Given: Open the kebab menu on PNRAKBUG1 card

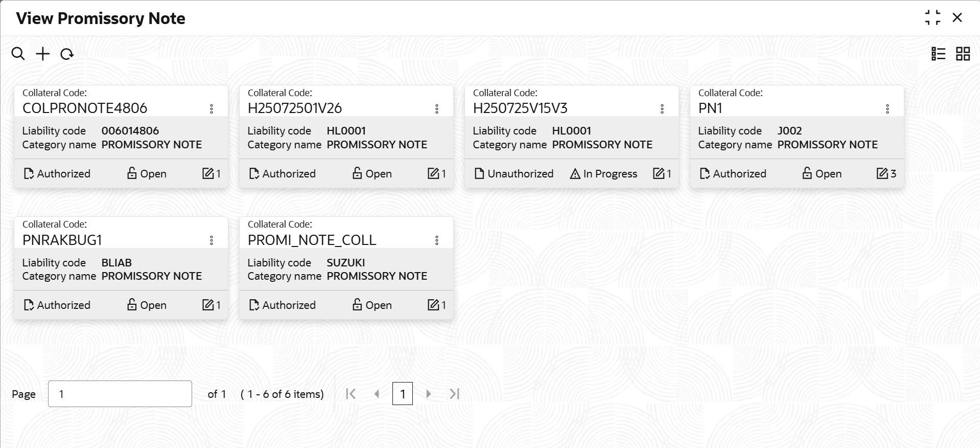Looking at the screenshot, I should point(212,240).
